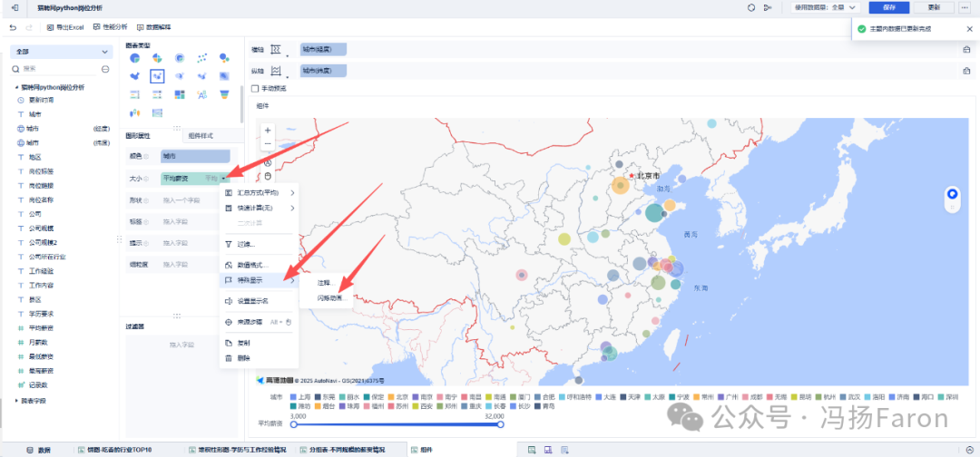980x457 pixels.
Task: Open the 数据 bottom tab
Action: click(39, 450)
